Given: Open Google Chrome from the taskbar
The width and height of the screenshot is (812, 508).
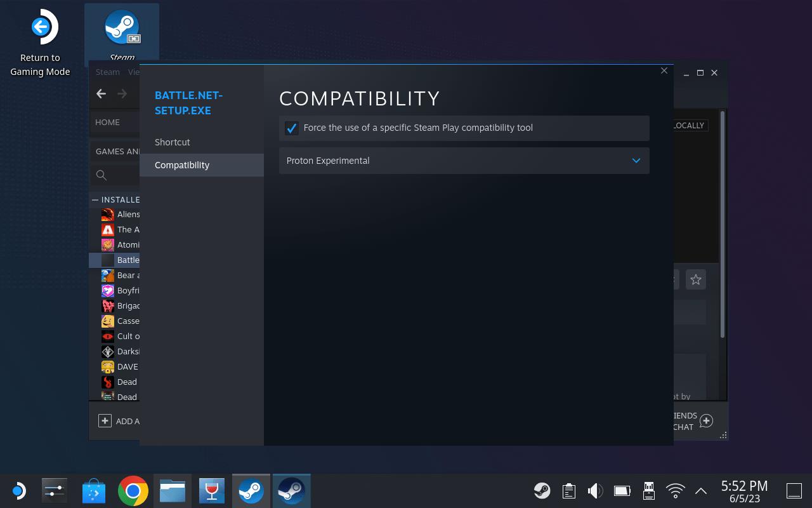Looking at the screenshot, I should [133, 491].
